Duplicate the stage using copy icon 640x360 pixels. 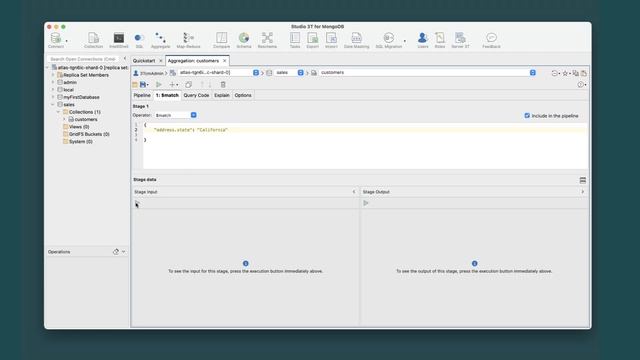pyautogui.click(x=188, y=84)
